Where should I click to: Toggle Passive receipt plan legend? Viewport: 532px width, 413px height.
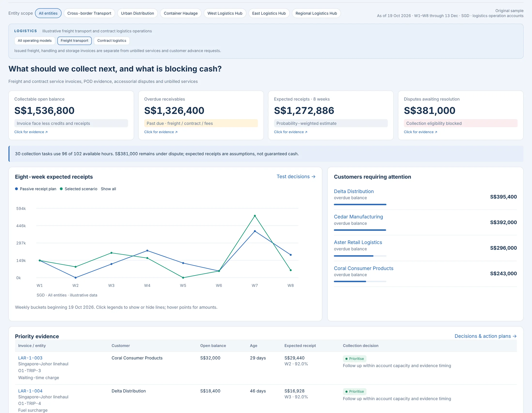36,189
